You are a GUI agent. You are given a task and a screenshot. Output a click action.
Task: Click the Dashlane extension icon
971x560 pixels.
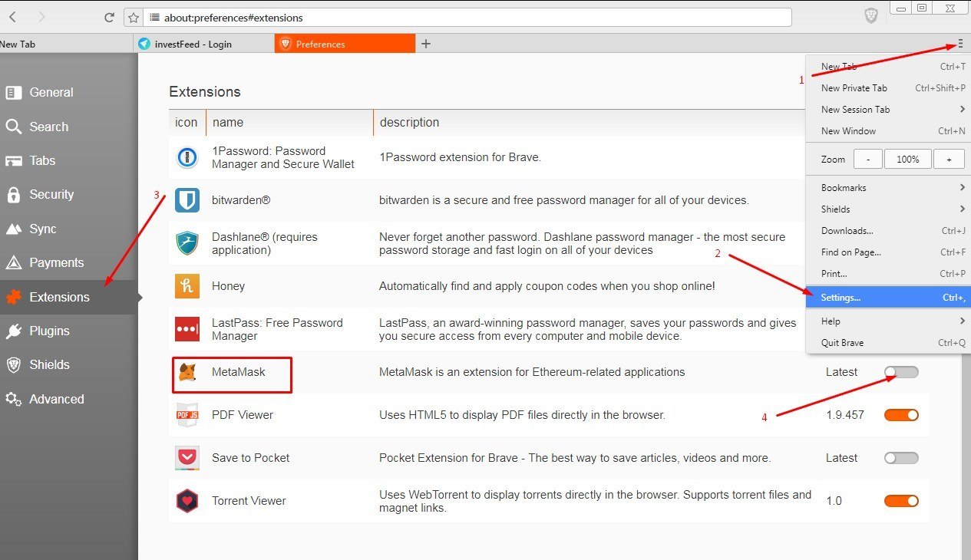[187, 243]
